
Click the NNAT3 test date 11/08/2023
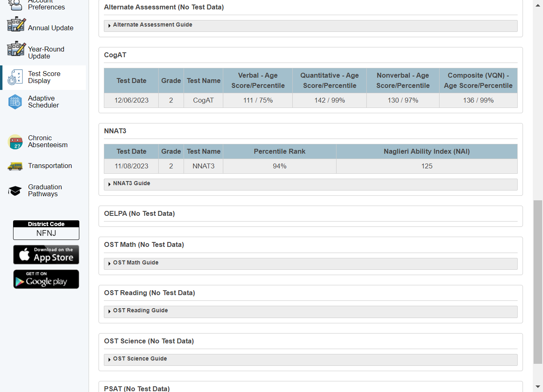pos(131,166)
